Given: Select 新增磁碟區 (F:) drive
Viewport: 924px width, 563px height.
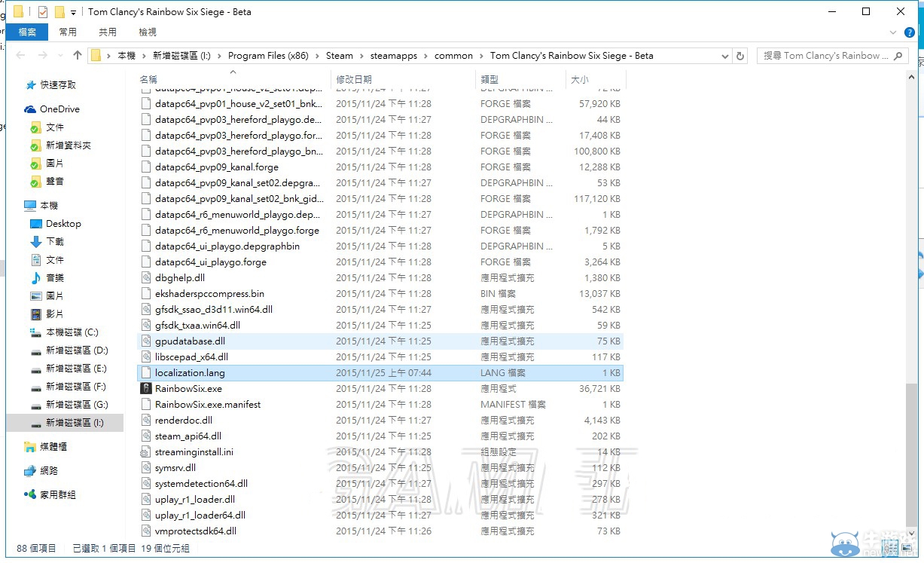Looking at the screenshot, I should coord(77,387).
